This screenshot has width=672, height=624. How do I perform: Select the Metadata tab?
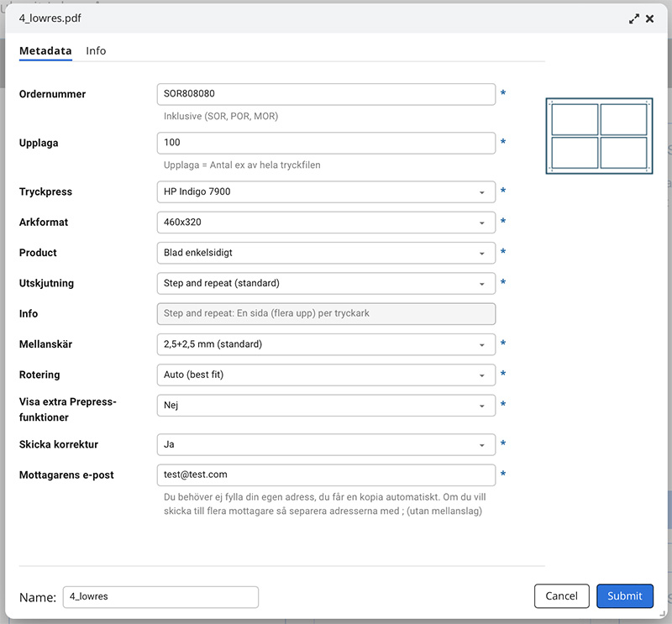[45, 50]
